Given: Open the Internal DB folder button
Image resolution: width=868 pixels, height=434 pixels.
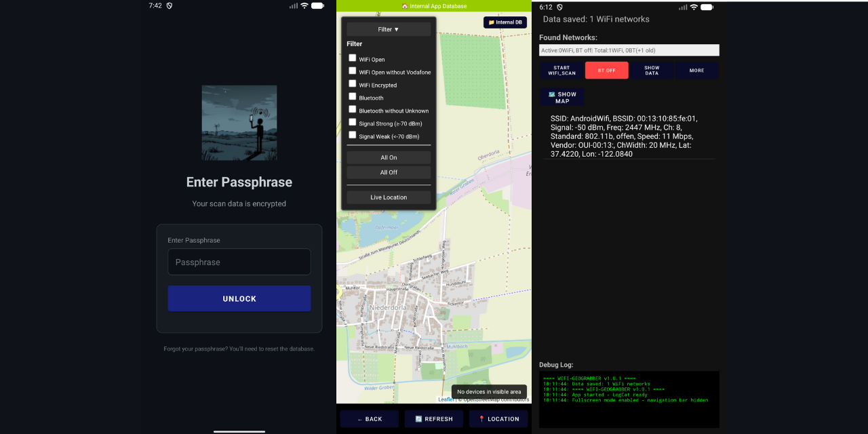Looking at the screenshot, I should 505,22.
